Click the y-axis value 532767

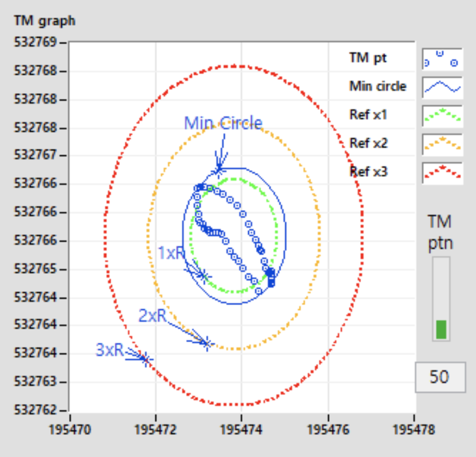(36, 155)
